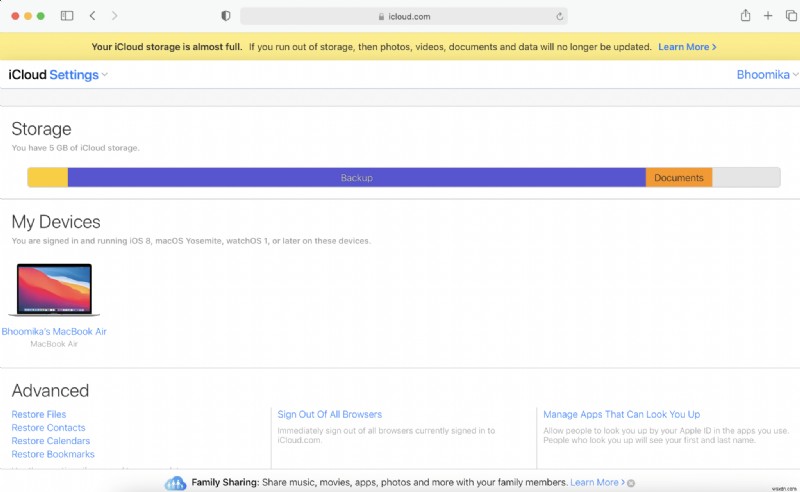The height and width of the screenshot is (492, 800).
Task: Open a new tab with plus icon
Action: pyautogui.click(x=768, y=16)
